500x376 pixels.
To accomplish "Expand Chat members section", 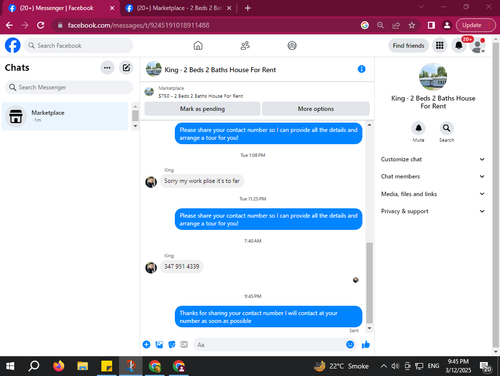I will 433,176.
